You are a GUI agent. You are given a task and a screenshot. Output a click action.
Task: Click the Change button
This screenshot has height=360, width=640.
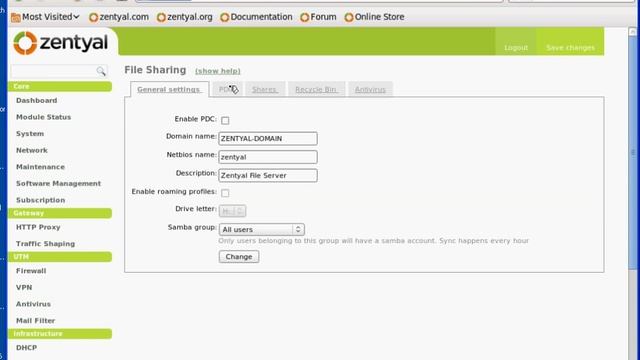(239, 257)
